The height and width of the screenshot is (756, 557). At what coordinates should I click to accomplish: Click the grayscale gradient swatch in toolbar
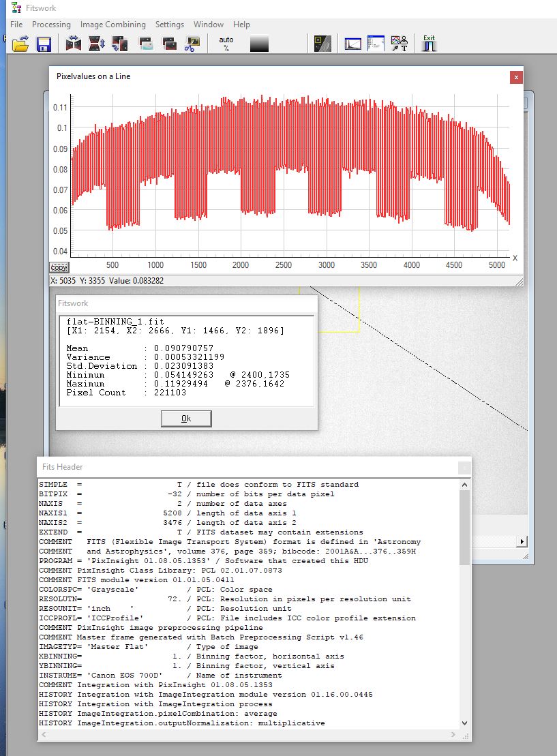pos(259,44)
